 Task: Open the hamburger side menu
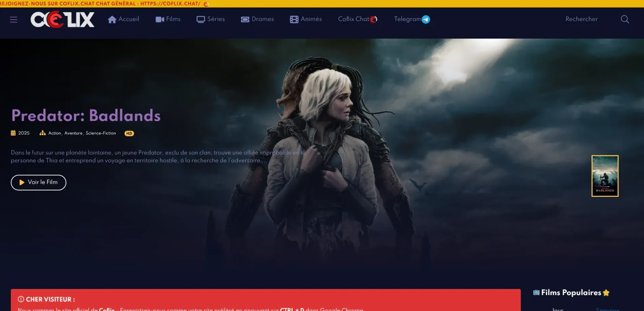point(13,19)
